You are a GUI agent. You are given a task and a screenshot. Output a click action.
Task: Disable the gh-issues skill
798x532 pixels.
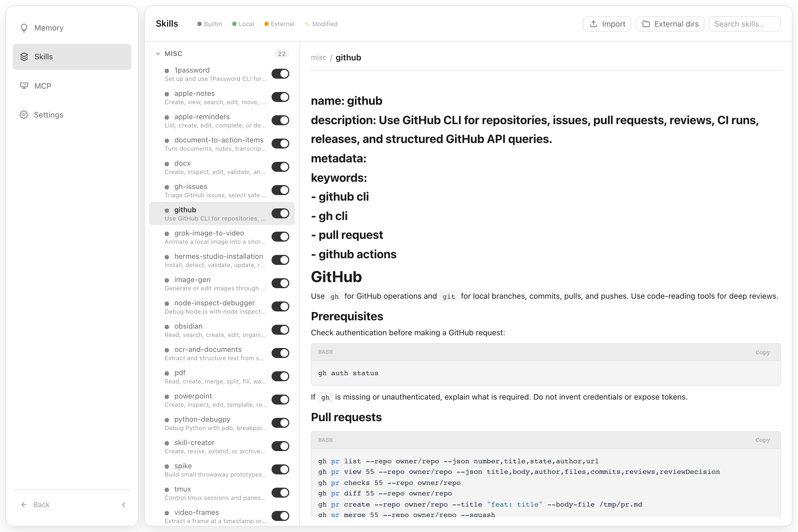280,190
